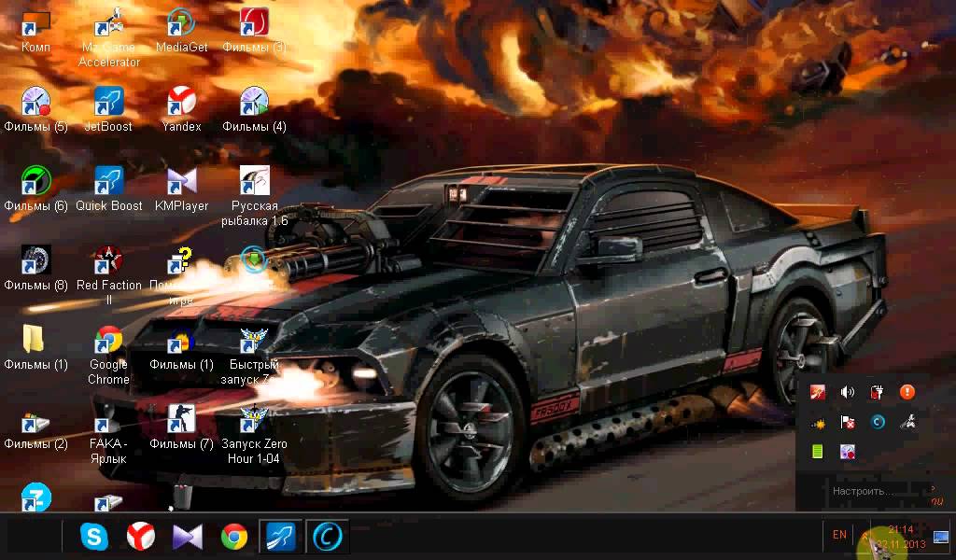Select the Фильмы (2) desktop icon
Viewport: 956px width, 560px height.
(35, 429)
